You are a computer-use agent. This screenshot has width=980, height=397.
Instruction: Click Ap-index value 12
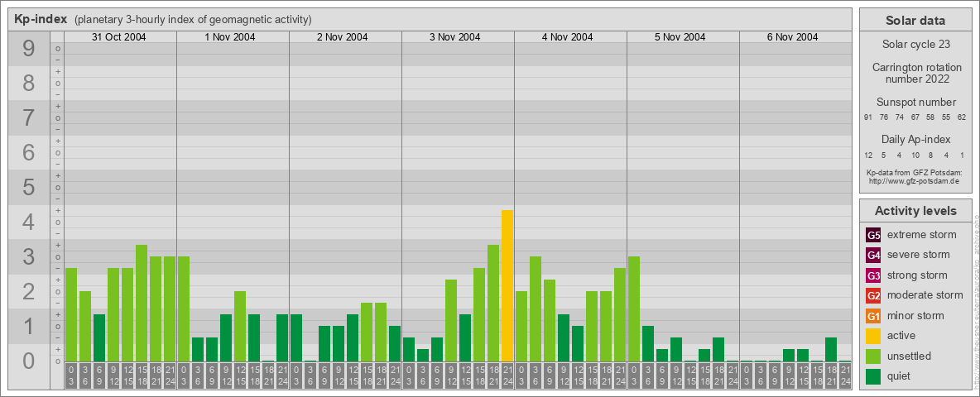(868, 155)
